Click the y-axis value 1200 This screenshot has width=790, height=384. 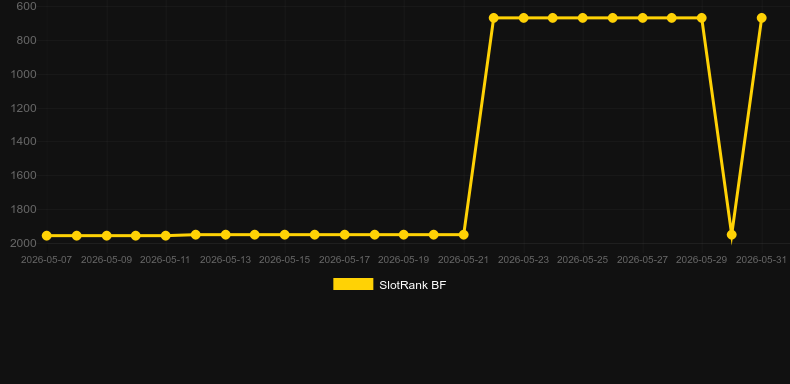[24, 108]
